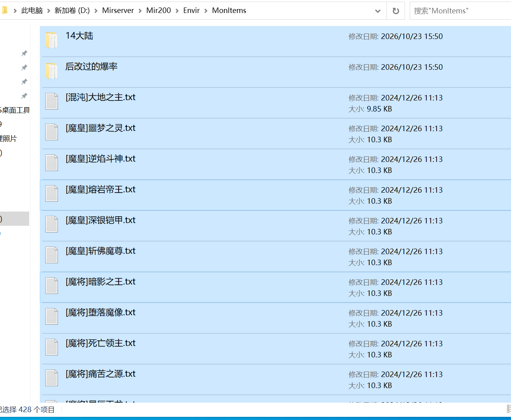Image resolution: width=511 pixels, height=420 pixels.
Task: Focus the 搜索"MonItems" search box
Action: point(460,11)
